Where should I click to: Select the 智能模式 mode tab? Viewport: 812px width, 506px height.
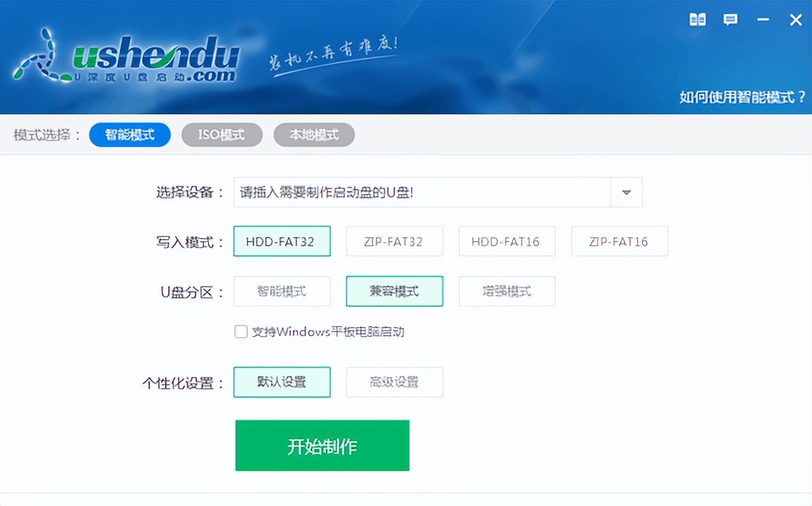[x=129, y=134]
